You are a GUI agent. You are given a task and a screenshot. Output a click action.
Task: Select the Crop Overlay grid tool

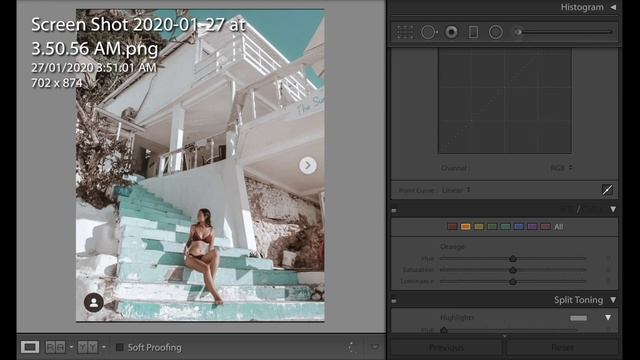tap(404, 32)
